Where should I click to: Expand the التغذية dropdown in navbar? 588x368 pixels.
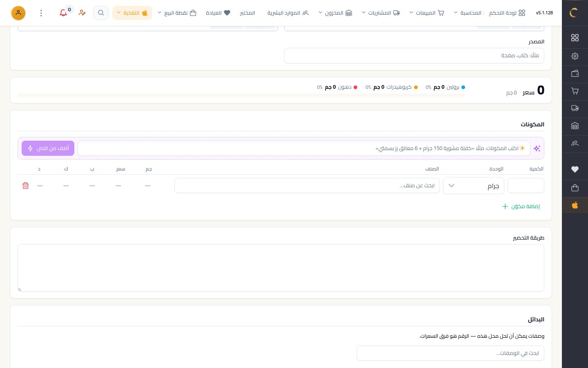[132, 13]
